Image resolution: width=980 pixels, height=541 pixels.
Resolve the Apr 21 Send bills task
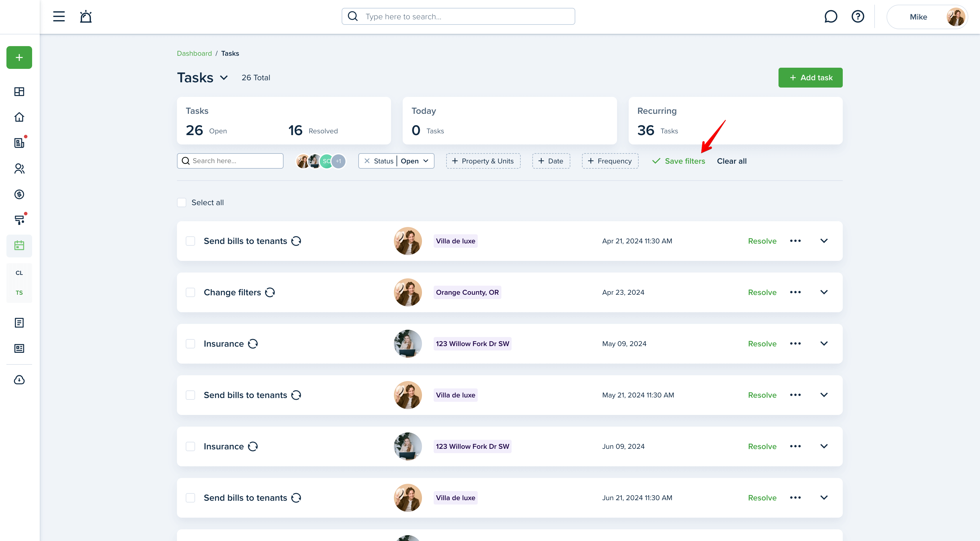click(x=762, y=241)
